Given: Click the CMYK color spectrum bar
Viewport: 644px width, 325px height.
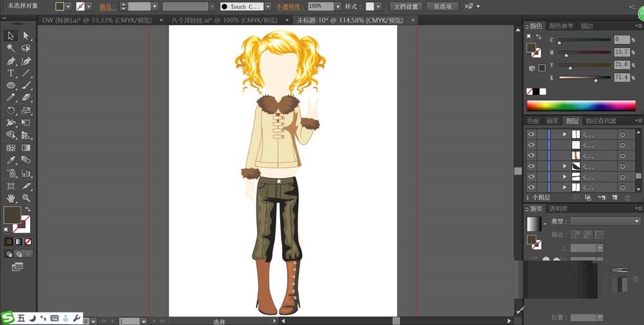Looking at the screenshot, I should 581,106.
